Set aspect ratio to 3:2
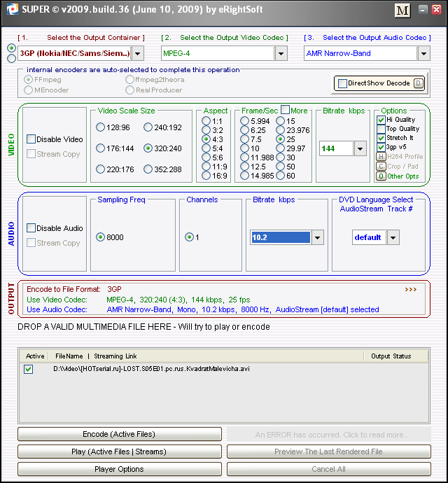 206,130
